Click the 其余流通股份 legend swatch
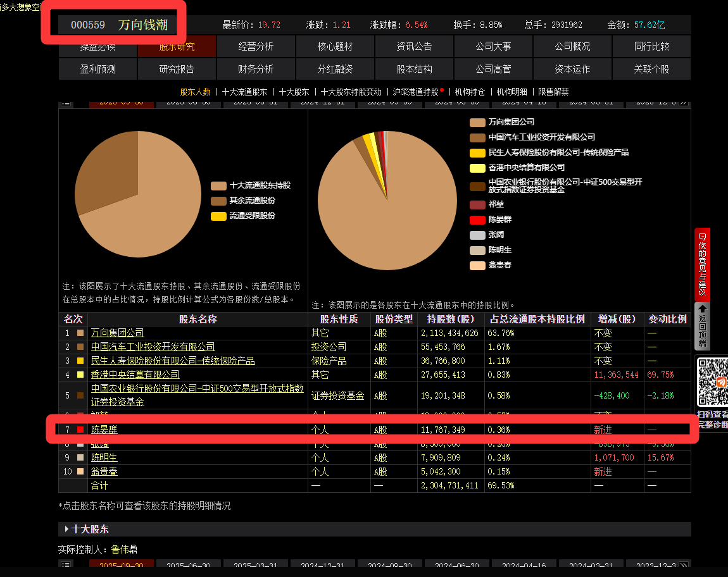This screenshot has width=728, height=577. [218, 201]
